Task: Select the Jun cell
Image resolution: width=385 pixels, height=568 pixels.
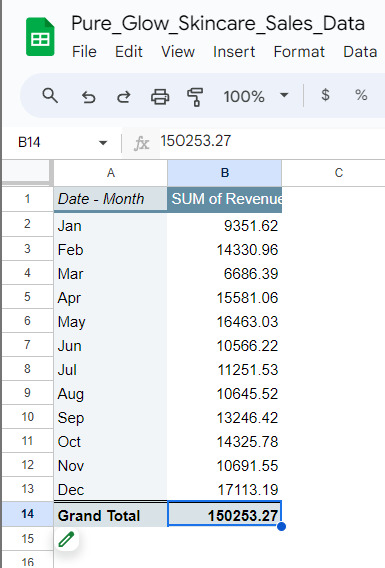Action: click(110, 344)
